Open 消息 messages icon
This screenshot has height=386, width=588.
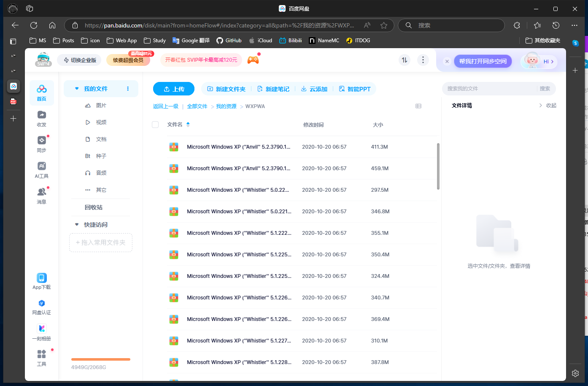coord(41,192)
